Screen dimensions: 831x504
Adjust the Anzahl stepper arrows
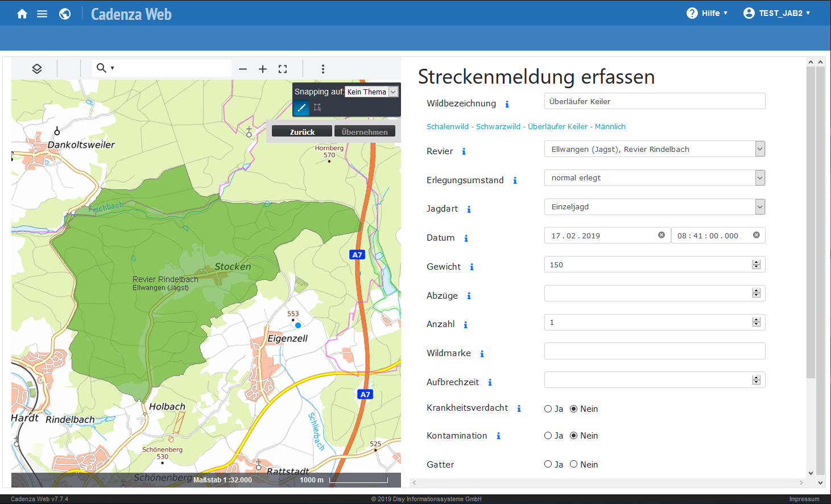point(756,323)
